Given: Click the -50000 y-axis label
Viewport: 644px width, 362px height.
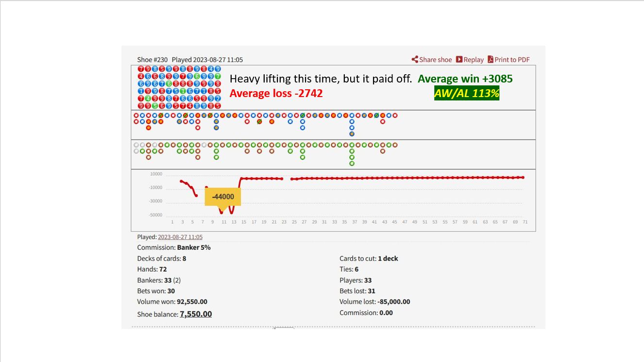Looking at the screenshot, I should (156, 215).
